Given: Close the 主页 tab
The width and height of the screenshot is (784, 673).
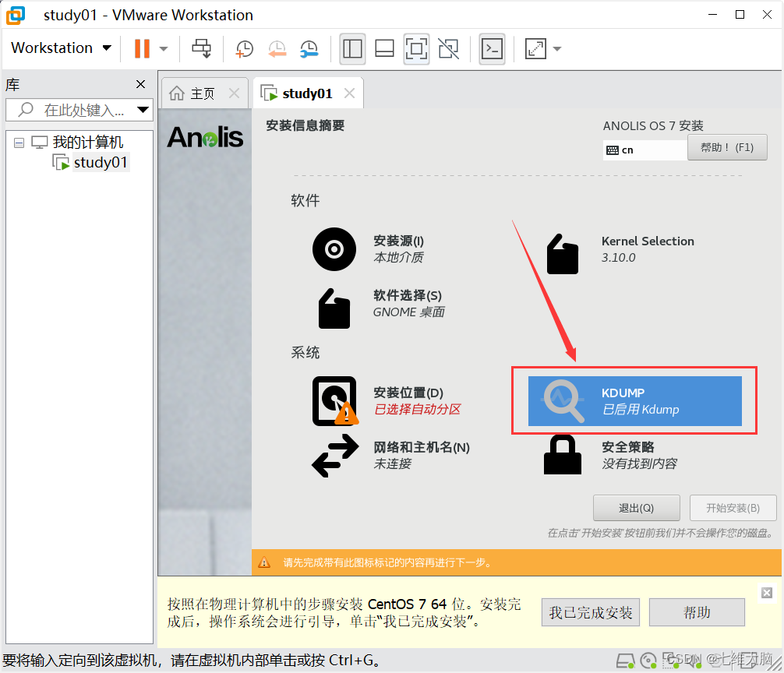Looking at the screenshot, I should [234, 93].
